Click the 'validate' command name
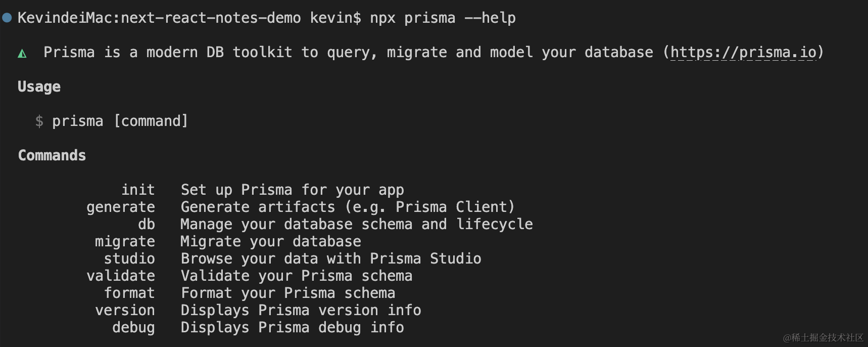 point(121,276)
